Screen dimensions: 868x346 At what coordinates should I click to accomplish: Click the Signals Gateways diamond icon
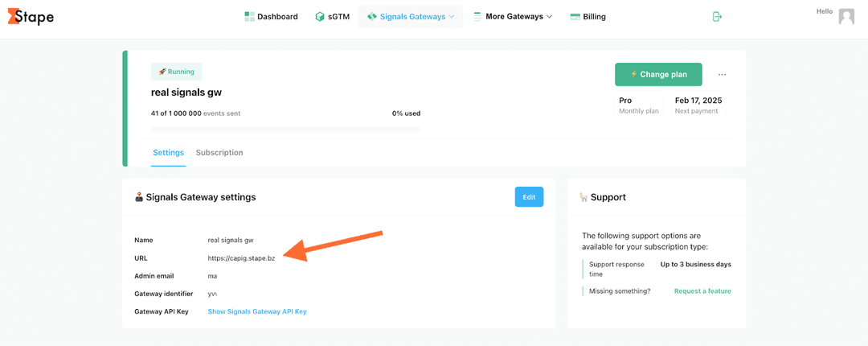point(372,17)
